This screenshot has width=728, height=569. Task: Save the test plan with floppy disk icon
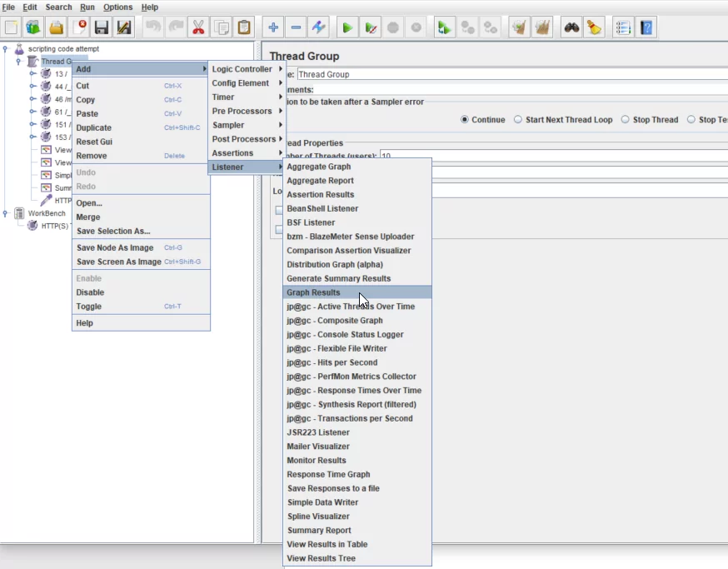102,27
